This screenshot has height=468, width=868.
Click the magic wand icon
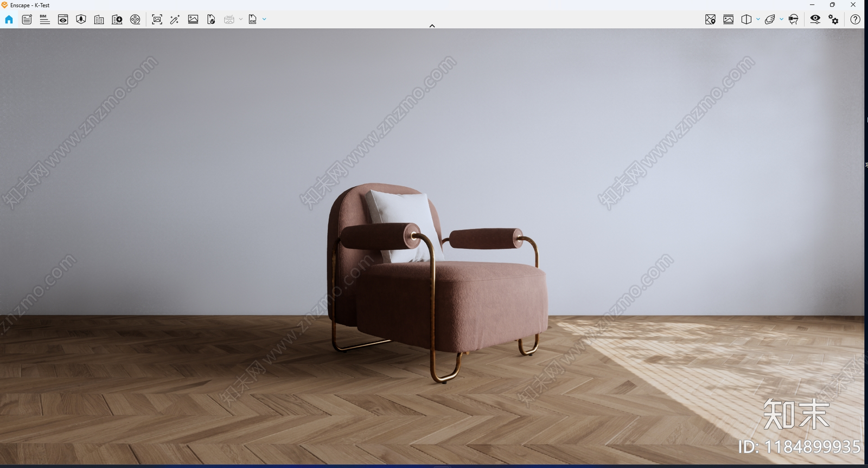(x=175, y=20)
